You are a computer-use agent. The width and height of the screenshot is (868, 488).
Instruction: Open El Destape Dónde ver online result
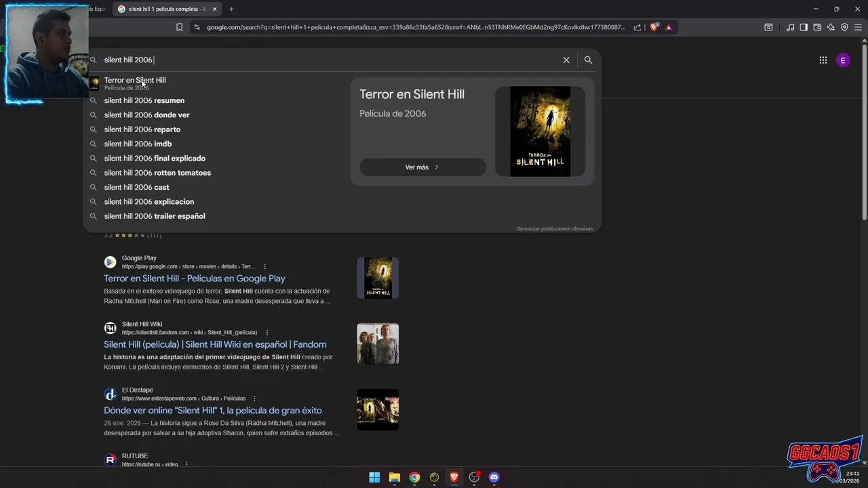tap(213, 410)
